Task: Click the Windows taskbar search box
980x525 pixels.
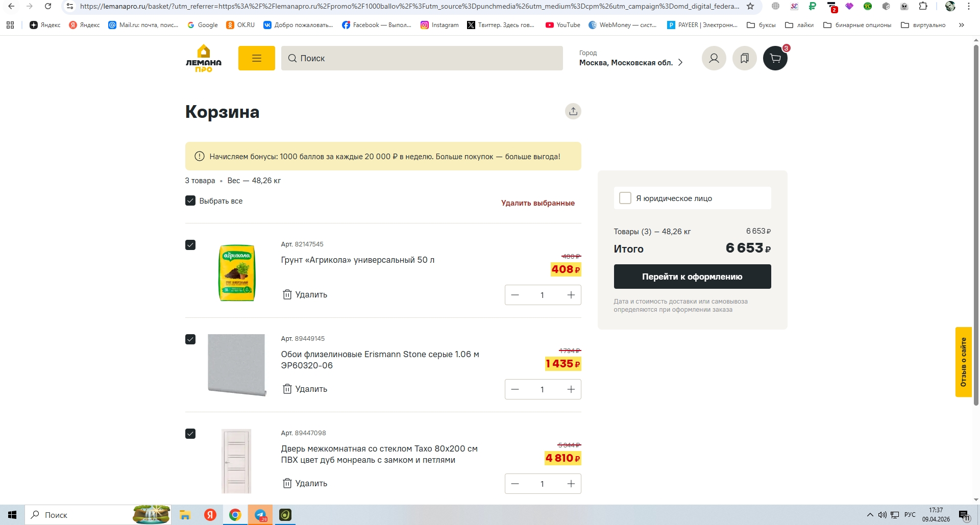Action: [97, 515]
